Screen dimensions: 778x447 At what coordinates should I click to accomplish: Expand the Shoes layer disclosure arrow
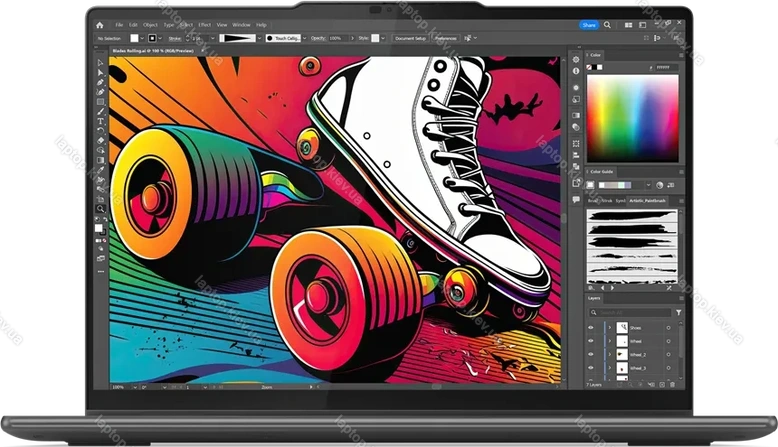point(609,327)
